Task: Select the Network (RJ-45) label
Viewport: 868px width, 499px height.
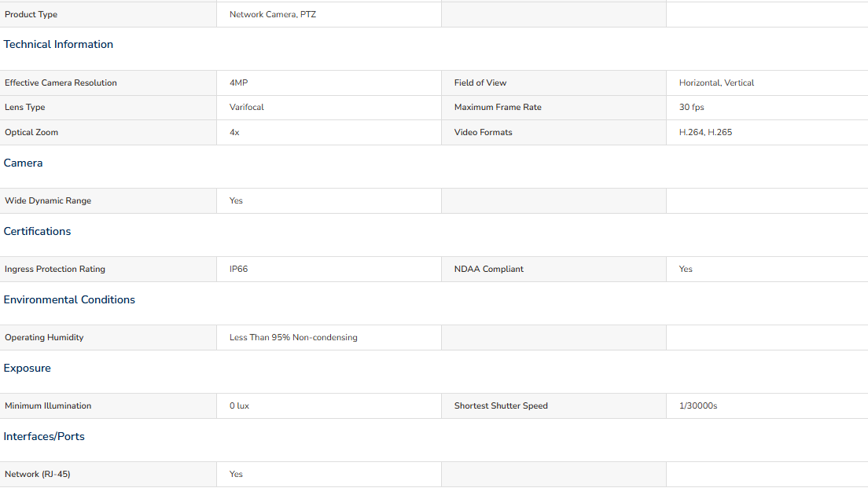Action: pyautogui.click(x=38, y=474)
